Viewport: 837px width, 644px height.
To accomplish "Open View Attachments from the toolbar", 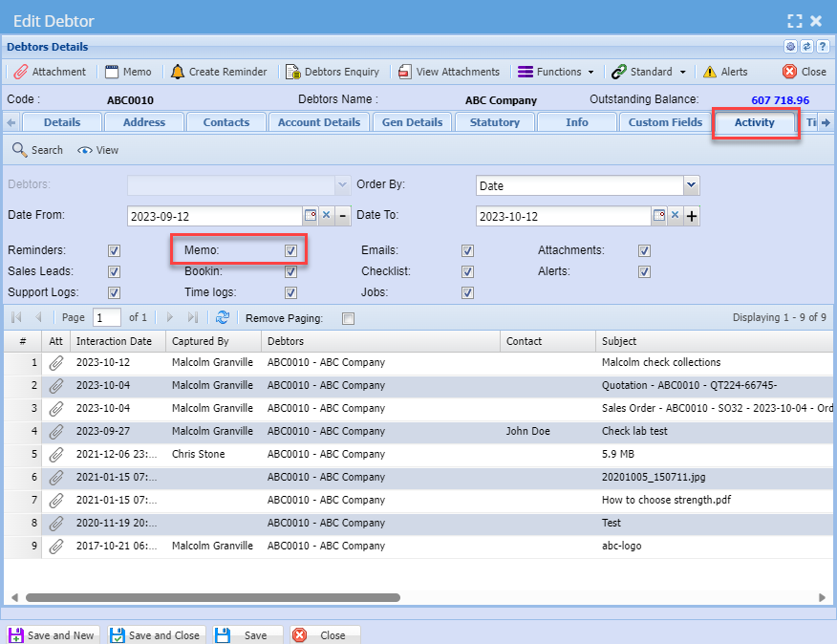I will (x=405, y=72).
